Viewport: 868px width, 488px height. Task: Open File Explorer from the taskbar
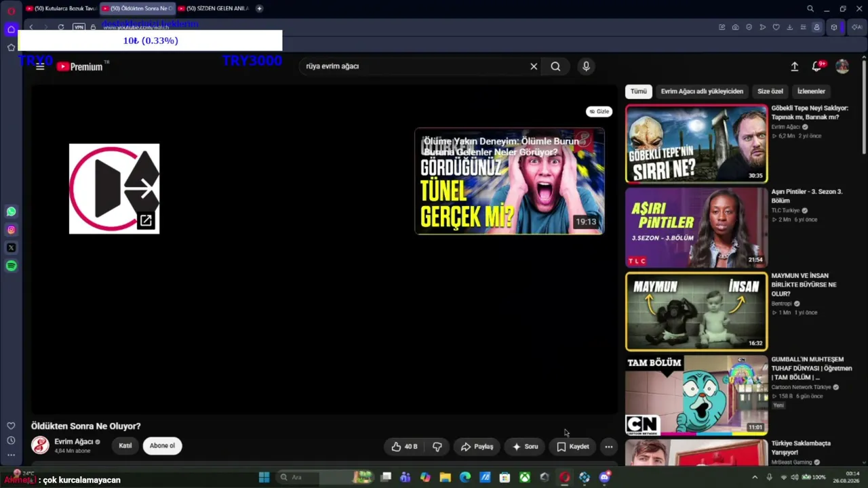coord(445,477)
